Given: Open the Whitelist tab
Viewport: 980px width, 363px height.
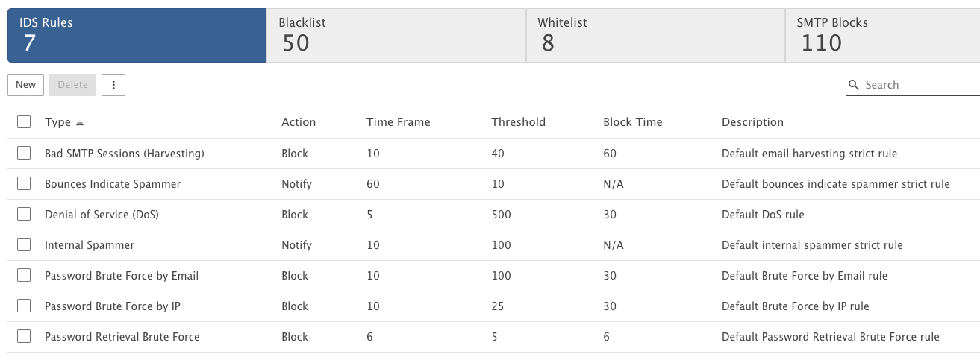Looking at the screenshot, I should (x=655, y=36).
